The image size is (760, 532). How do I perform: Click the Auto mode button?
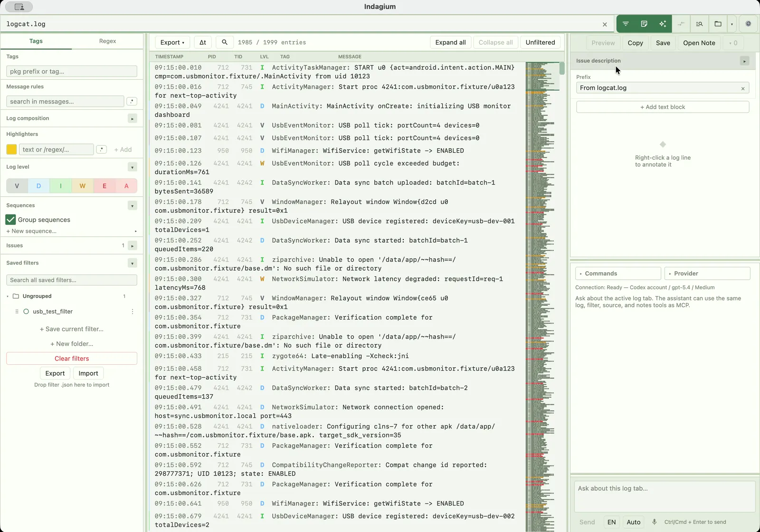pyautogui.click(x=634, y=522)
